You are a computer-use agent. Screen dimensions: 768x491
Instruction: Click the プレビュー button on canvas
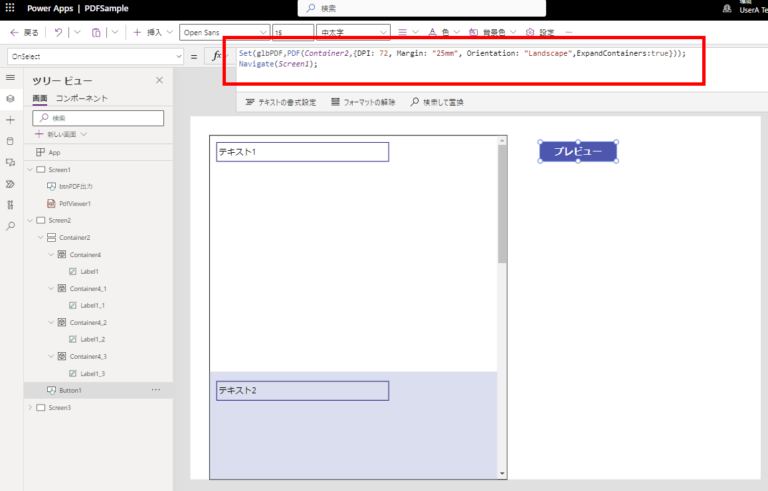(x=578, y=152)
